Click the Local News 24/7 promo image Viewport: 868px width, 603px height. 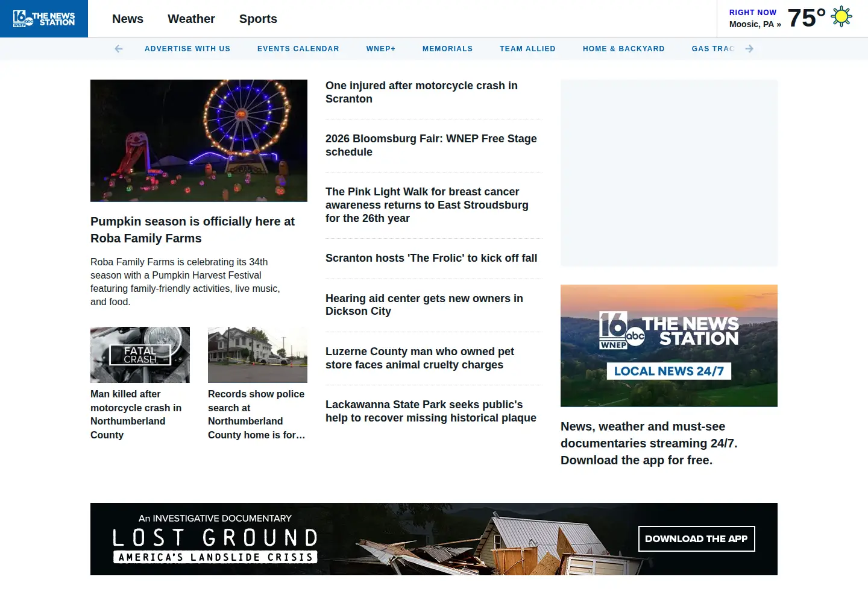click(669, 346)
